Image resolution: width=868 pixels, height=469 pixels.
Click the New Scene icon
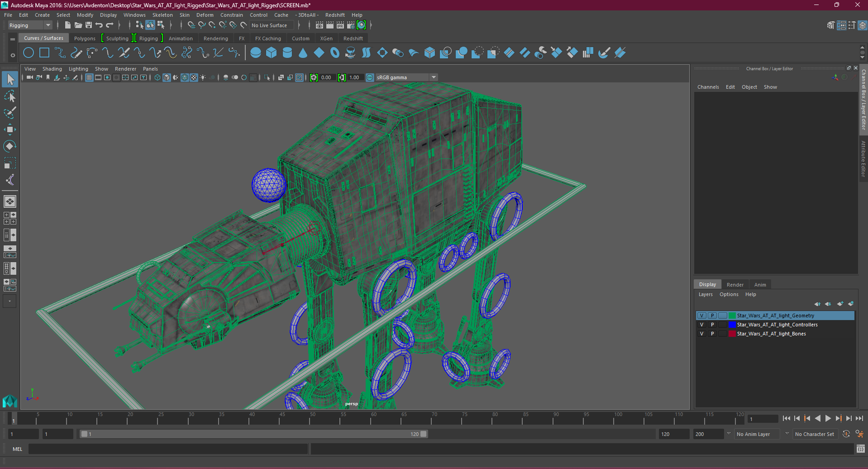pyautogui.click(x=67, y=25)
